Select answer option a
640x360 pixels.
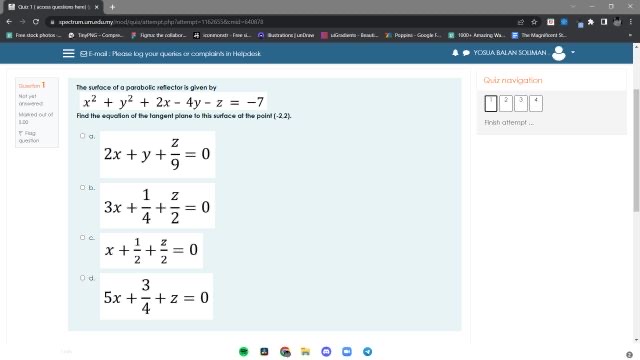coord(82,136)
